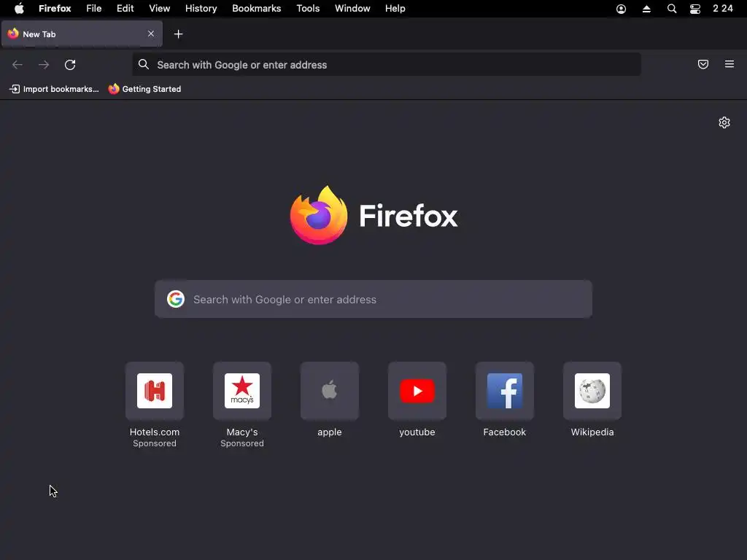Focus the top address bar field
This screenshot has width=747, height=560.
[387, 64]
